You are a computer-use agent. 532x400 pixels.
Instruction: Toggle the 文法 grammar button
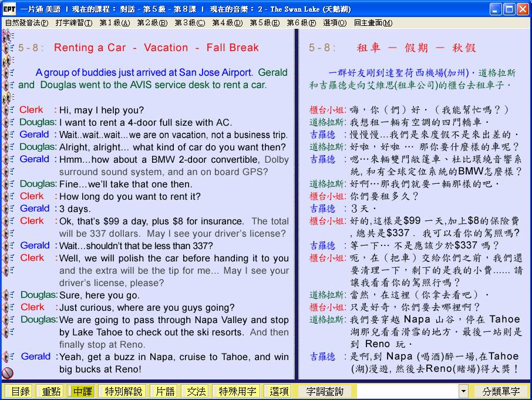click(196, 391)
